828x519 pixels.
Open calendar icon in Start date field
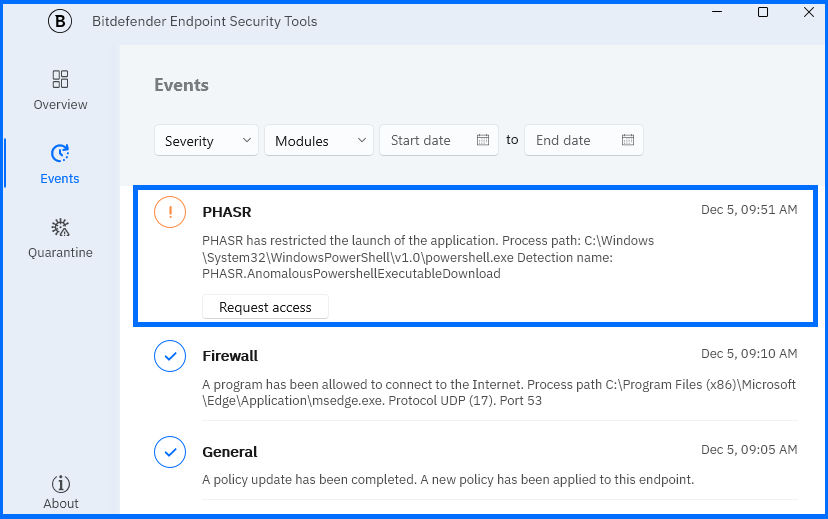(483, 140)
